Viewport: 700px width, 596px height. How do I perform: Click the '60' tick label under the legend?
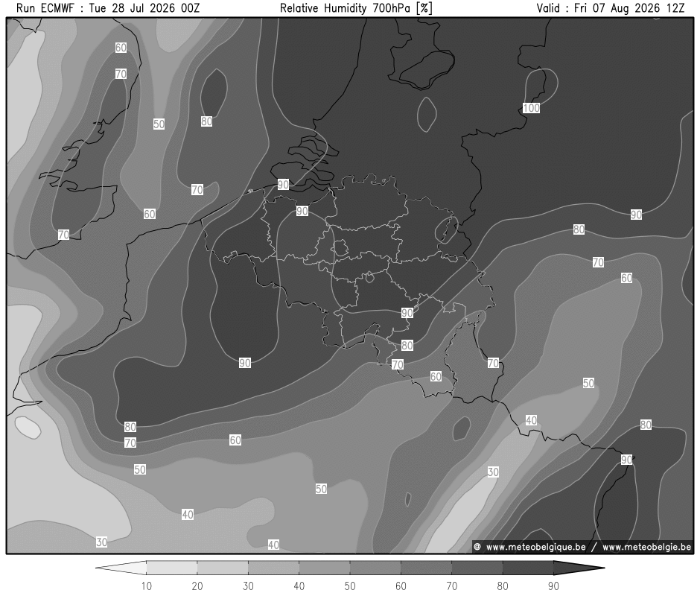pos(401,586)
